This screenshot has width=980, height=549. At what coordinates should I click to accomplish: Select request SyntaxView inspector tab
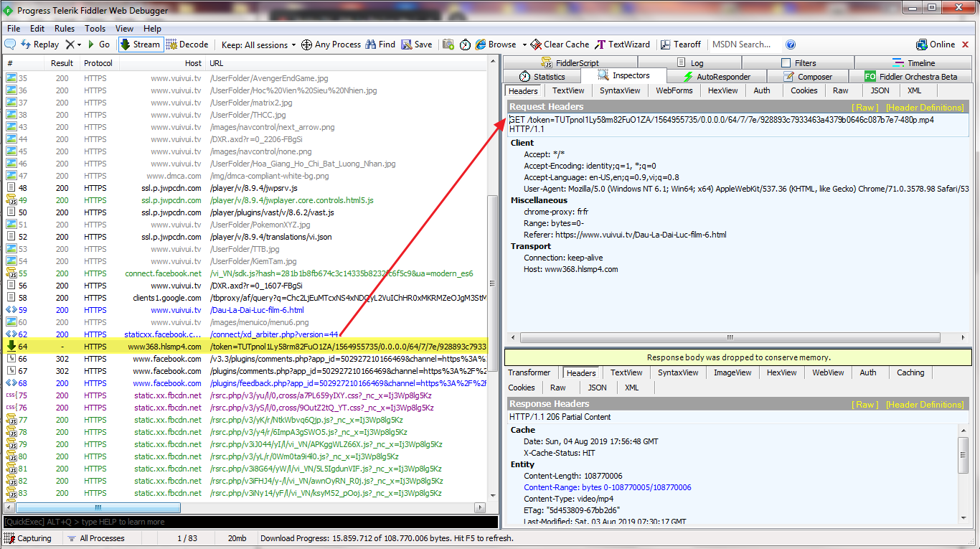point(620,90)
